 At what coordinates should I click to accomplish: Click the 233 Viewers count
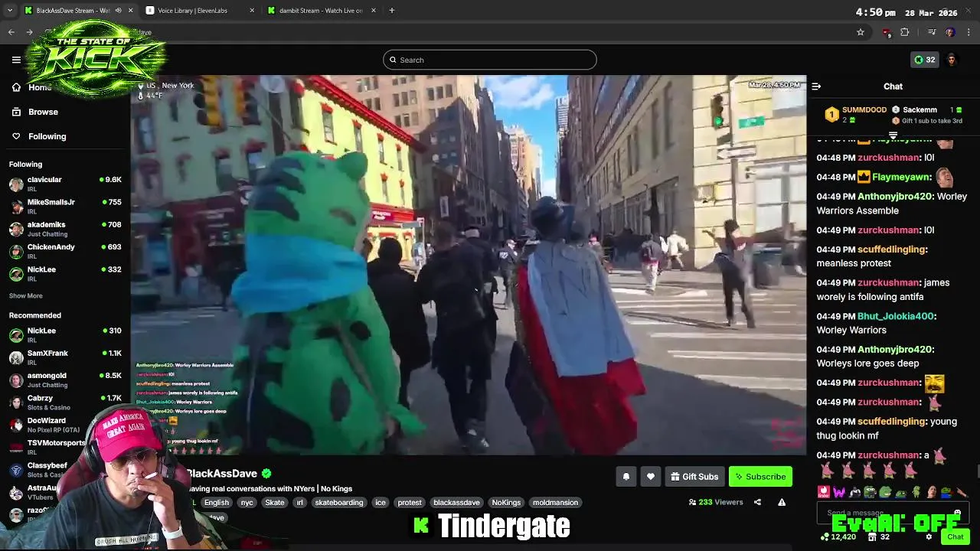[716, 502]
